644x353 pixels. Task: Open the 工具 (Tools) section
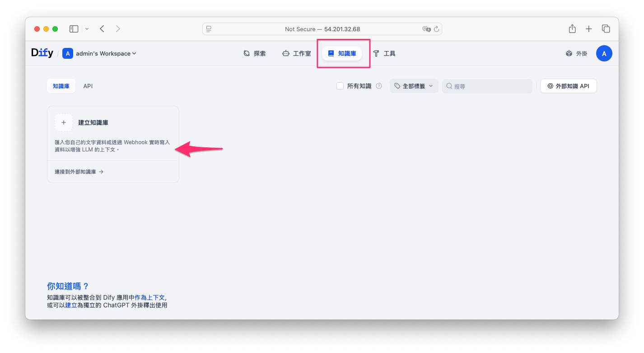click(x=384, y=53)
